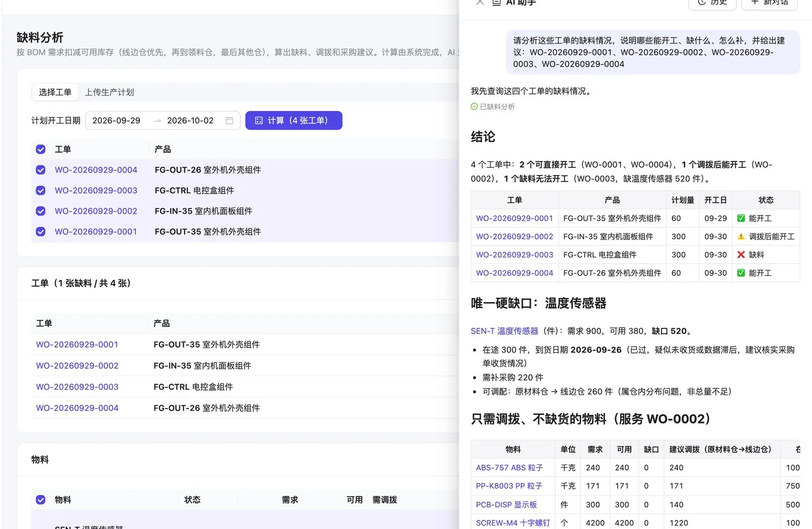Click the 需调拨 column header in 物料 table
This screenshot has height=529, width=812.
tap(385, 500)
